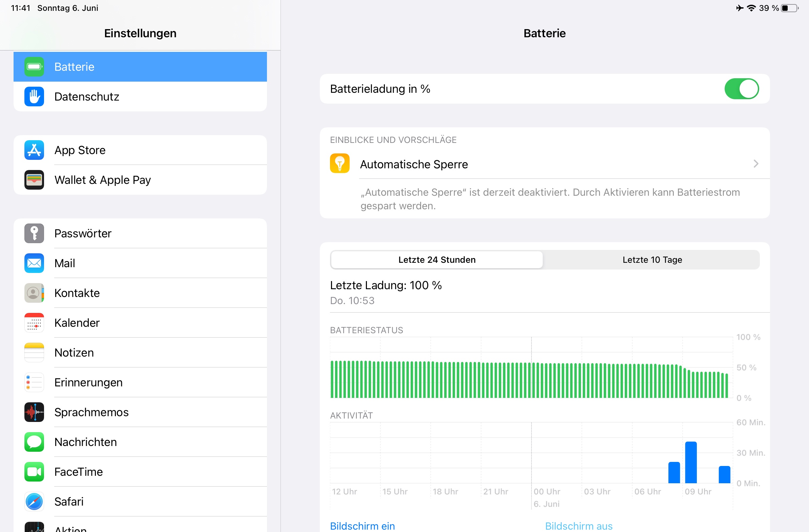
Task: Tap the Safari compass icon
Action: pyautogui.click(x=34, y=502)
